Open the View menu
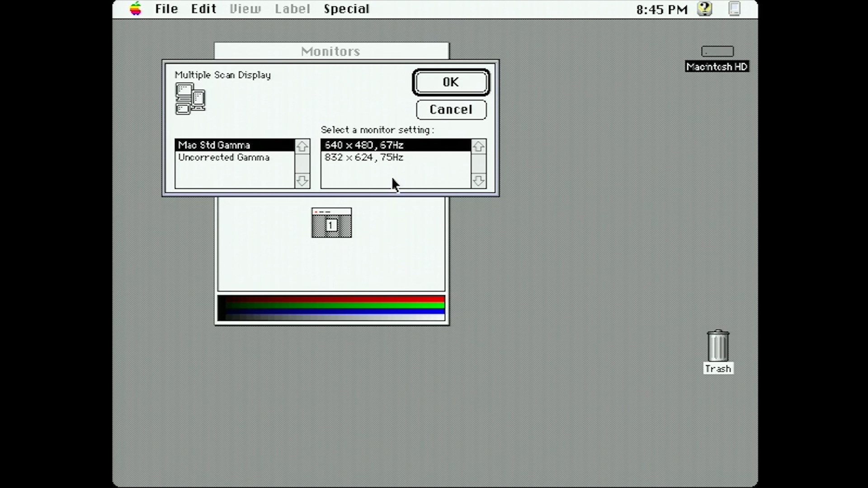 click(x=245, y=9)
